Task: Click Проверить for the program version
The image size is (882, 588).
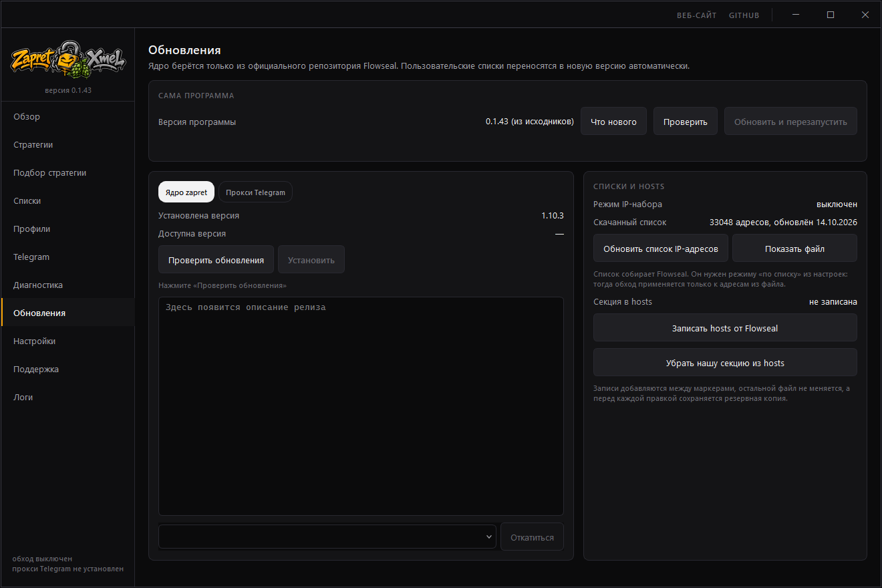Action: [x=686, y=122]
